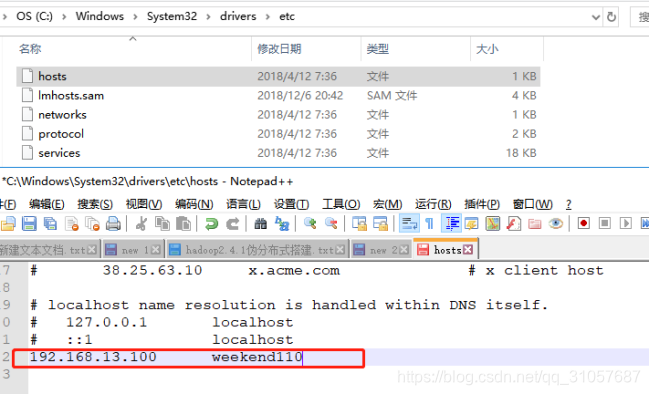Sort Explorer files by 大小 column
The width and height of the screenshot is (650, 395).
pos(507,49)
